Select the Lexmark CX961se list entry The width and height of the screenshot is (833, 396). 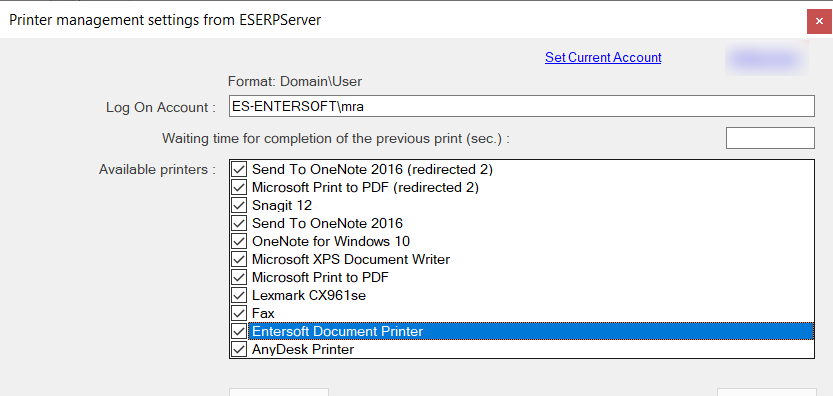point(531,296)
